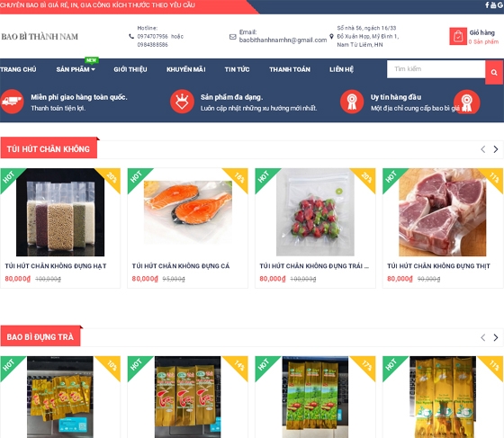The height and width of the screenshot is (438, 504).
Task: Open the LIÊN HỆ page link
Action: point(341,69)
